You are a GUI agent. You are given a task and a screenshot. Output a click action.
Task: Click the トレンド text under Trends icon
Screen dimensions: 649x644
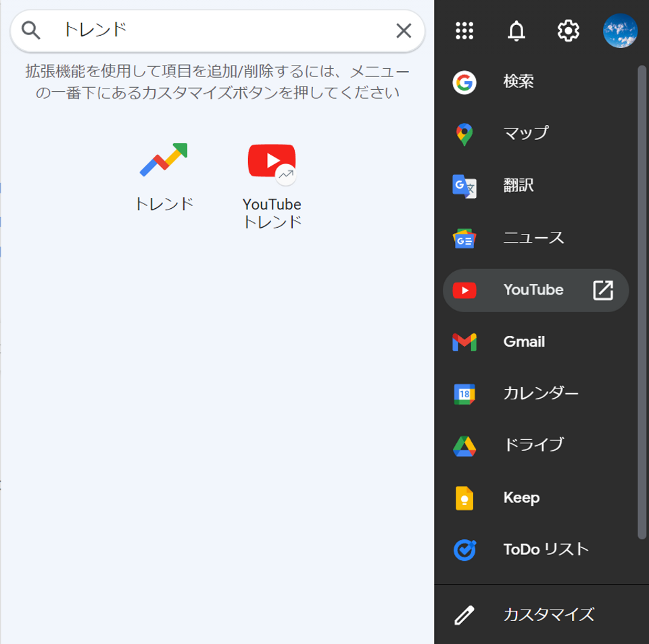tap(164, 204)
